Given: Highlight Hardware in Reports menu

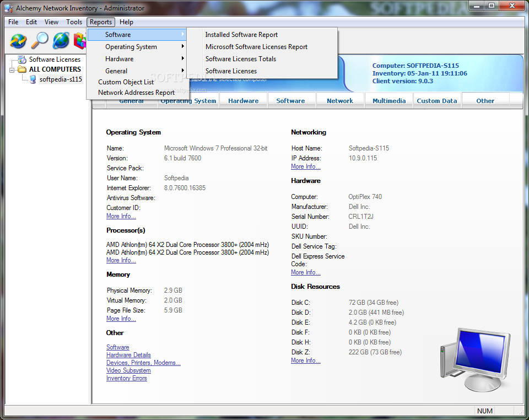Looking at the screenshot, I should coord(137,58).
